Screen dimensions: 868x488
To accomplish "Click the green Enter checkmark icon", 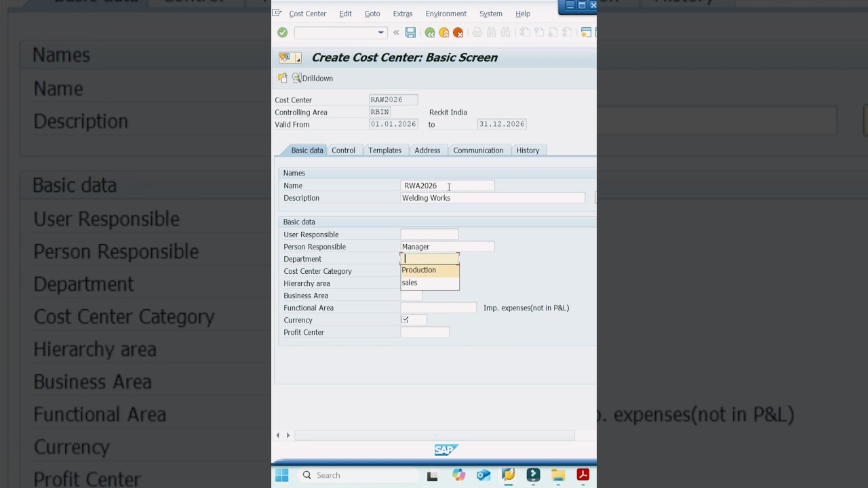I will point(283,33).
